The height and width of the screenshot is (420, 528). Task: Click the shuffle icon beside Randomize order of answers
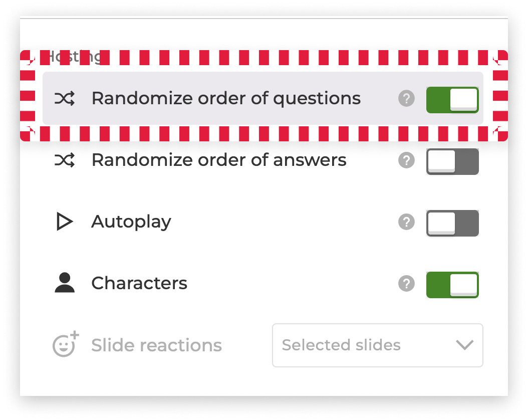point(65,160)
